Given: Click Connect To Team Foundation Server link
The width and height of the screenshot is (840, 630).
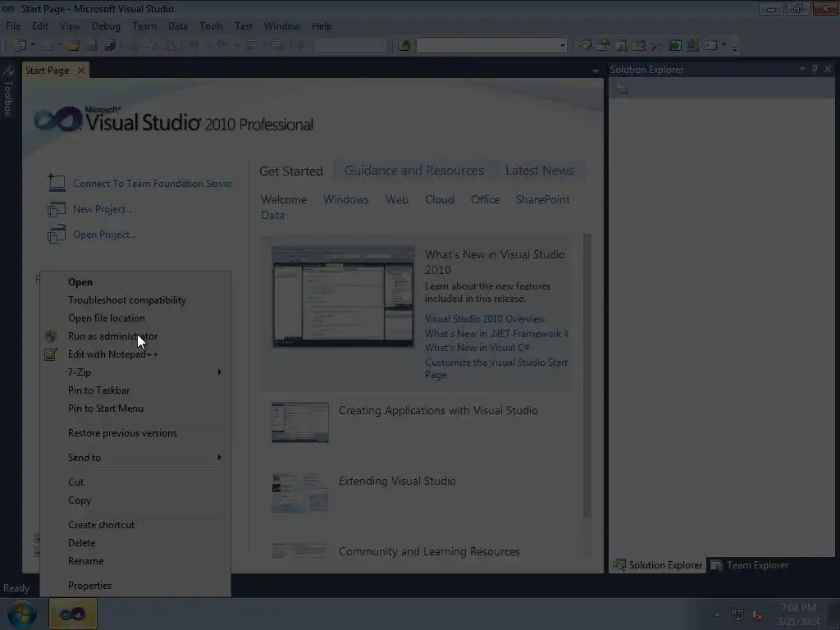Looking at the screenshot, I should click(x=153, y=183).
